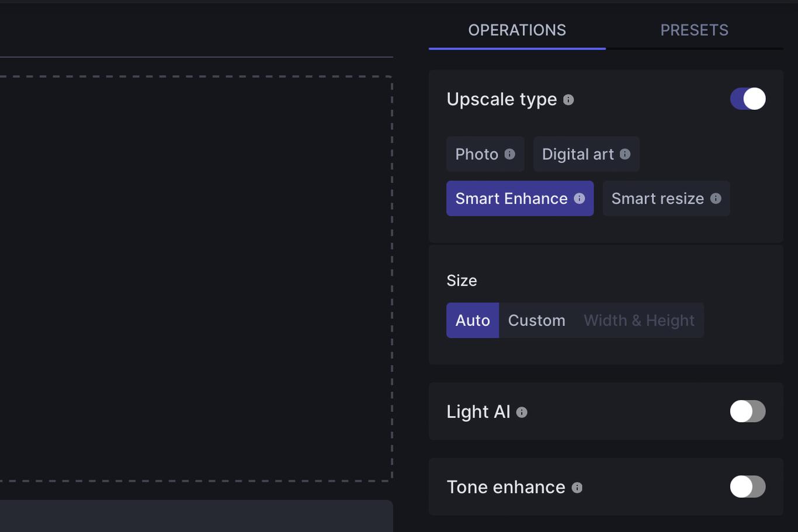Click the info icon next to Light AI
Image resolution: width=798 pixels, height=532 pixels.
tap(522, 412)
